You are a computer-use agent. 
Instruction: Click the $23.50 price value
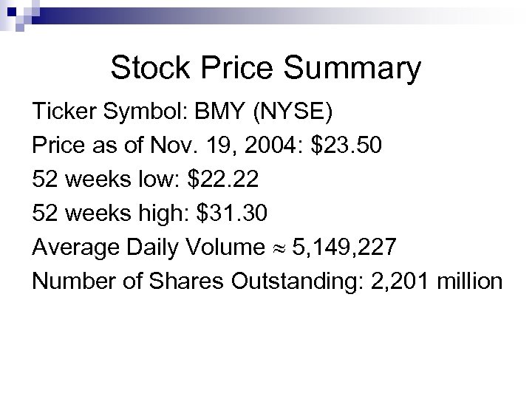pos(347,146)
